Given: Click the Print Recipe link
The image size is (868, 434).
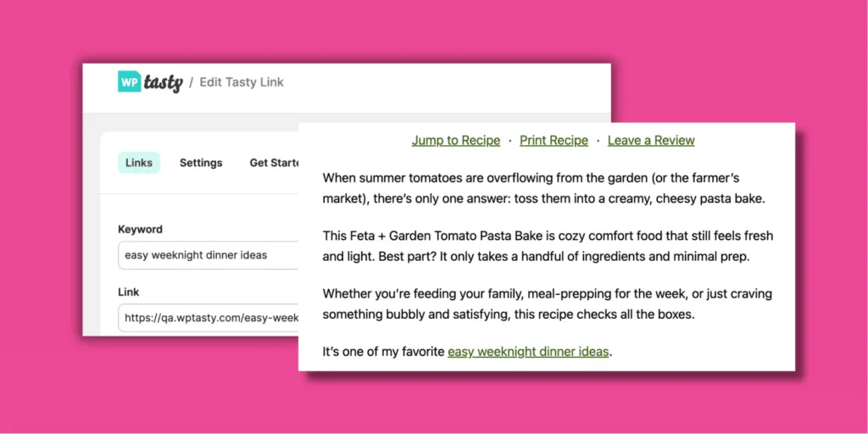Looking at the screenshot, I should tap(554, 141).
